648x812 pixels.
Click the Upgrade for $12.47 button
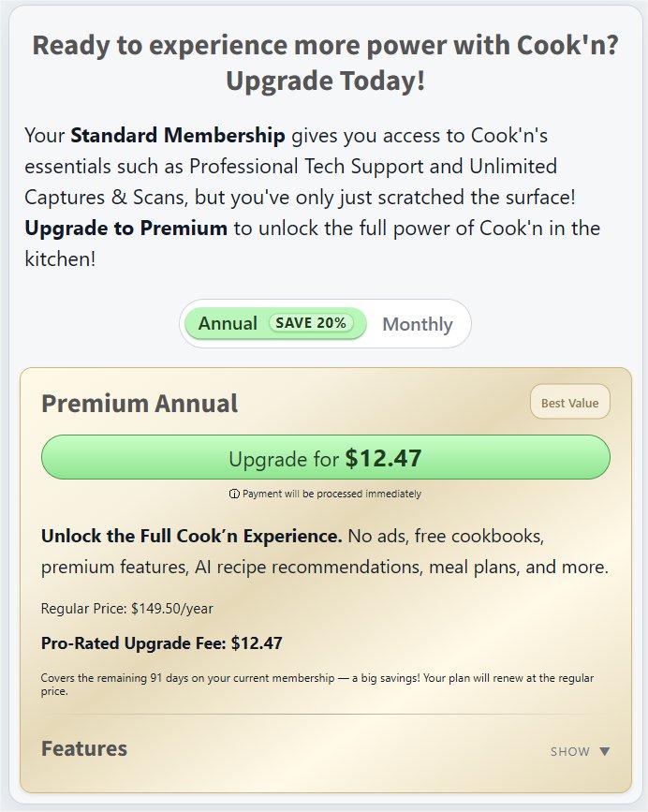pos(325,458)
